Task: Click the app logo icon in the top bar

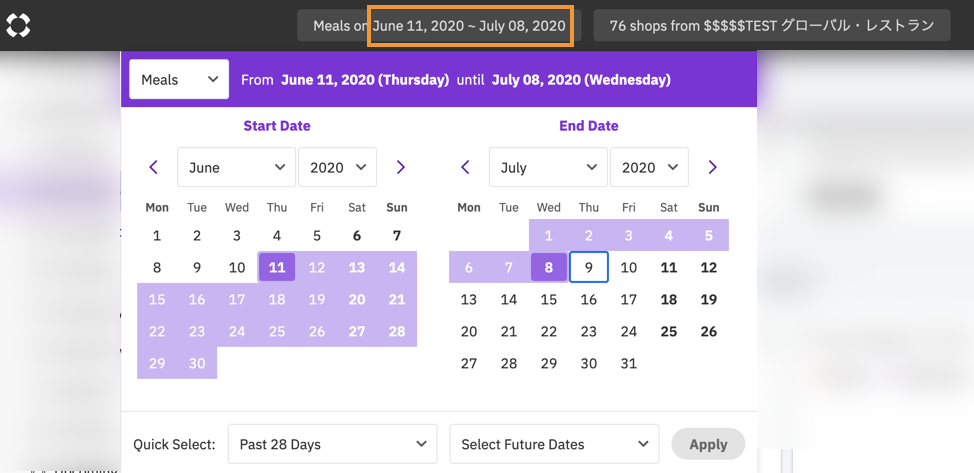Action: click(x=18, y=26)
